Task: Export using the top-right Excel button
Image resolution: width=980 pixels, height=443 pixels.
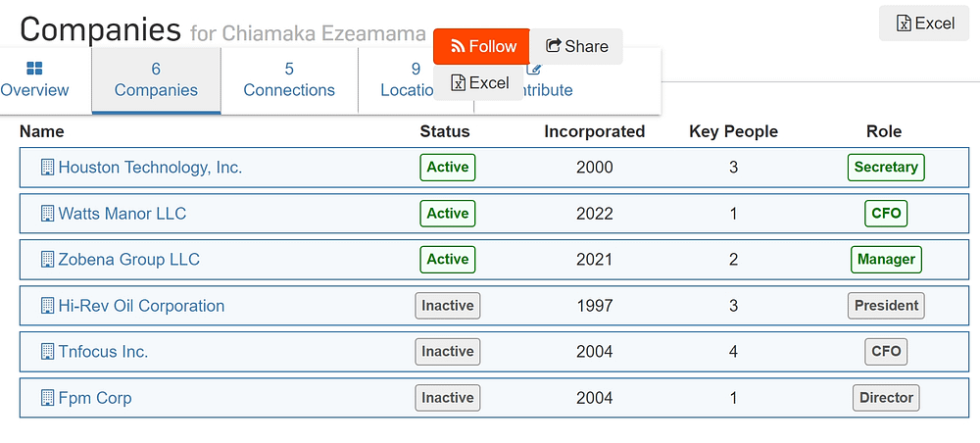Action: coord(924,24)
